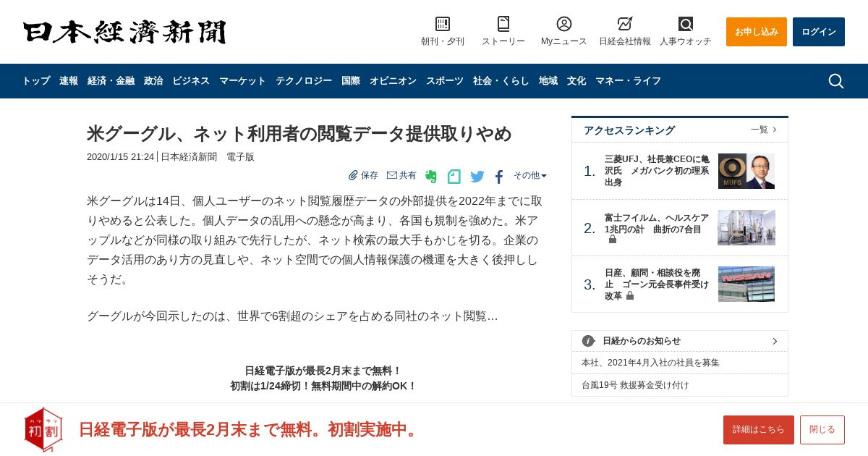
Task: Open the 日経会社情報 chart icon
Action: pos(625,24)
